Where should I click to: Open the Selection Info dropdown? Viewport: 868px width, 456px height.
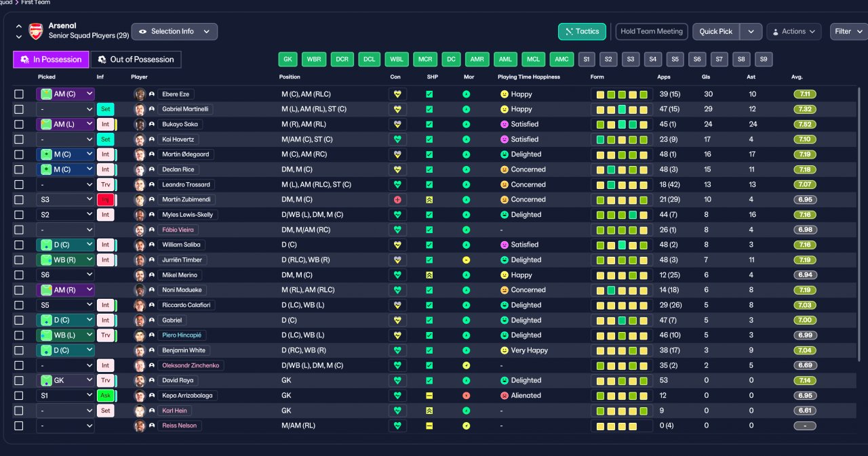174,31
